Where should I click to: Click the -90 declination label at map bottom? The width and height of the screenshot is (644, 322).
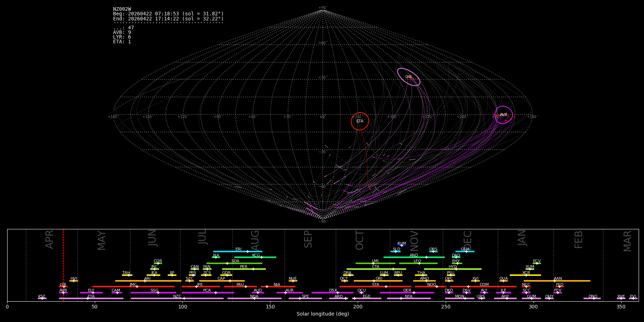(x=323, y=222)
